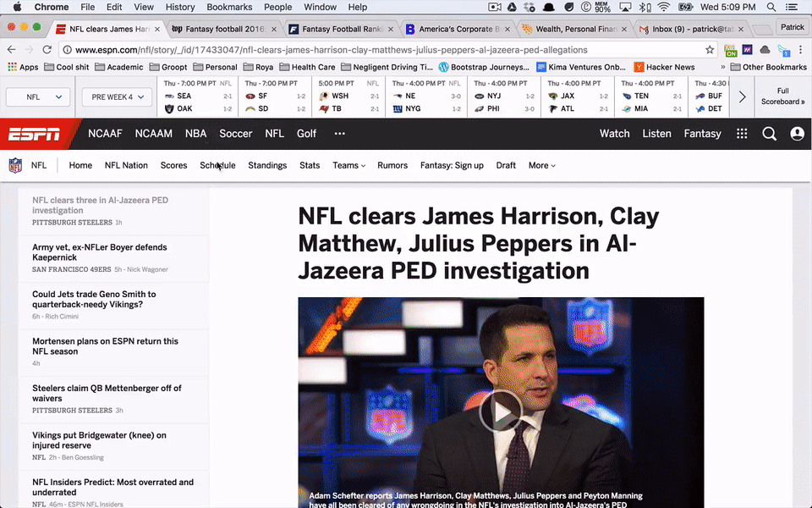
Task: Open the Academic bookmarks folder
Action: [118, 67]
